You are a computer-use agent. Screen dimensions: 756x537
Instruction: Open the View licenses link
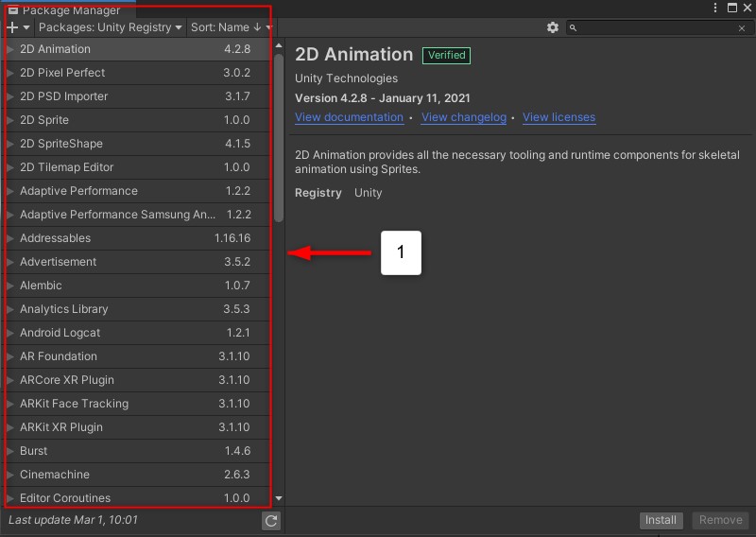point(558,117)
